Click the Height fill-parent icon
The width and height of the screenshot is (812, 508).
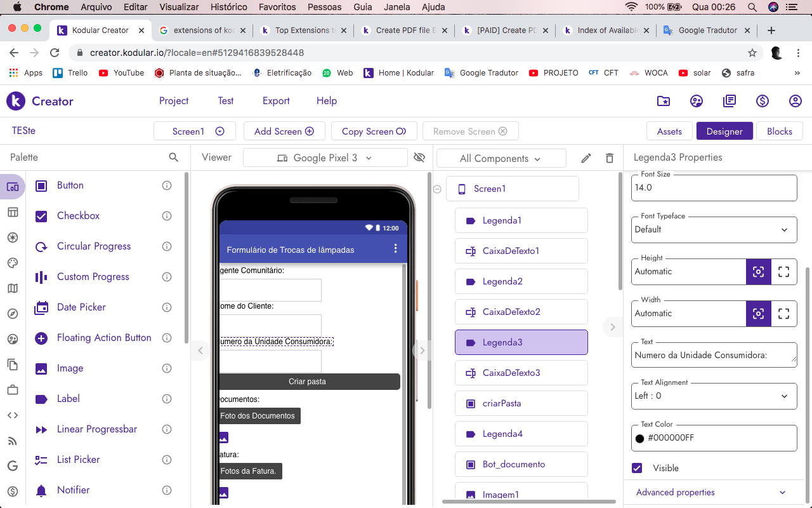coord(784,272)
